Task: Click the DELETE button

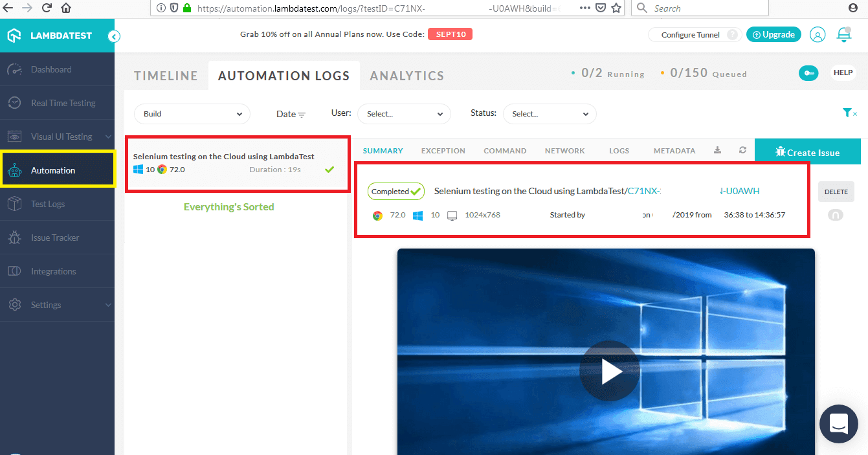Action: point(836,192)
